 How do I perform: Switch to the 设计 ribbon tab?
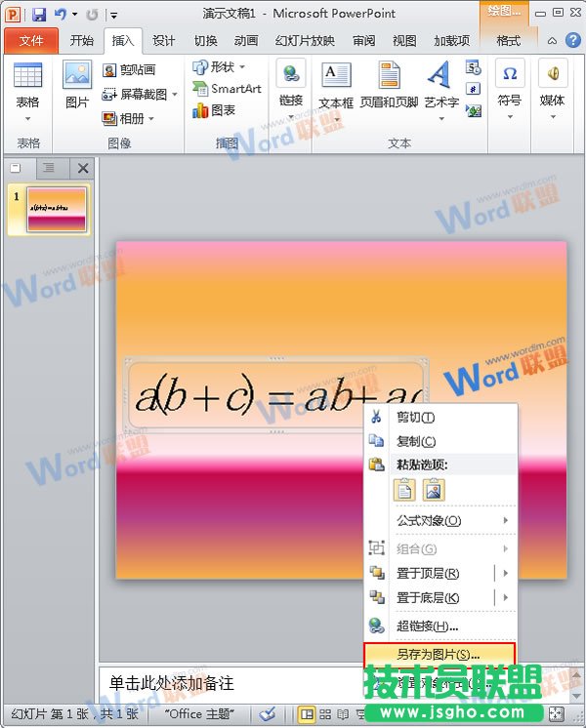pyautogui.click(x=164, y=41)
